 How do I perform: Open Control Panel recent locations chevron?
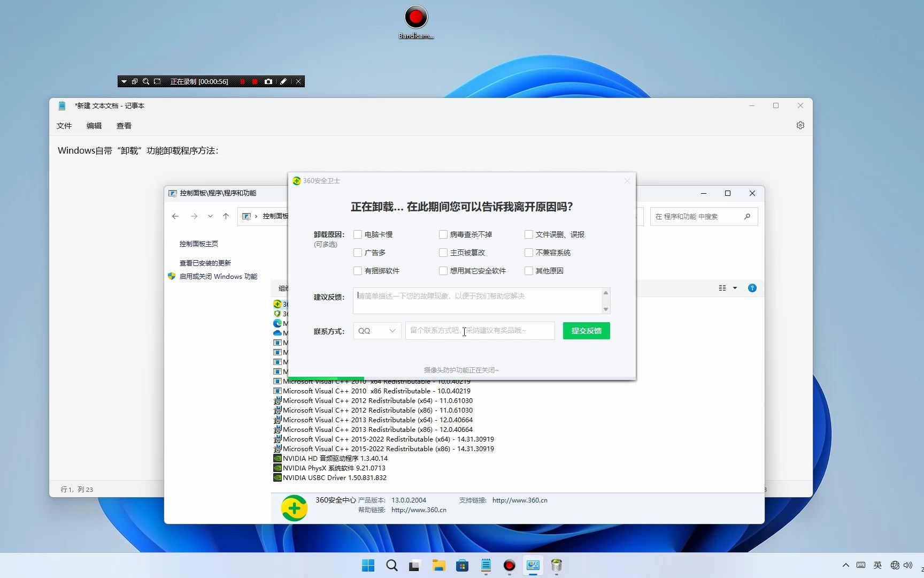click(x=210, y=216)
